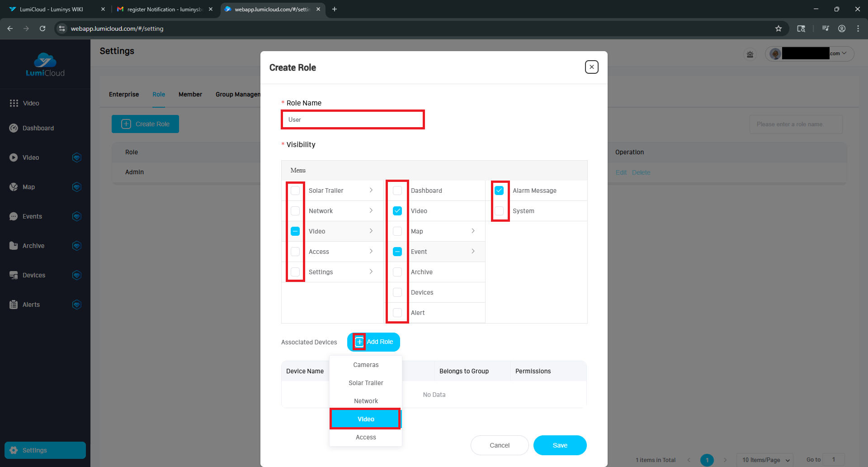
Task: Expand the Network menu row arrow
Action: [371, 211]
